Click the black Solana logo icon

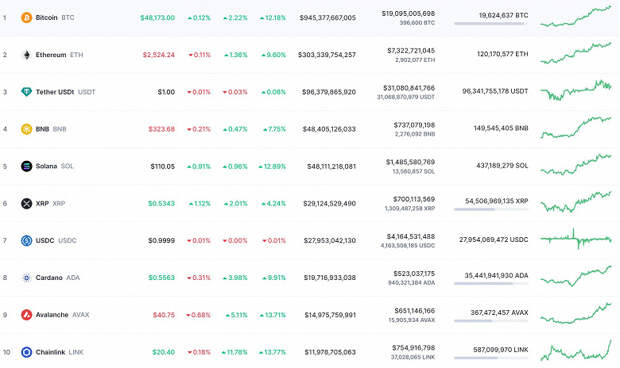click(26, 166)
